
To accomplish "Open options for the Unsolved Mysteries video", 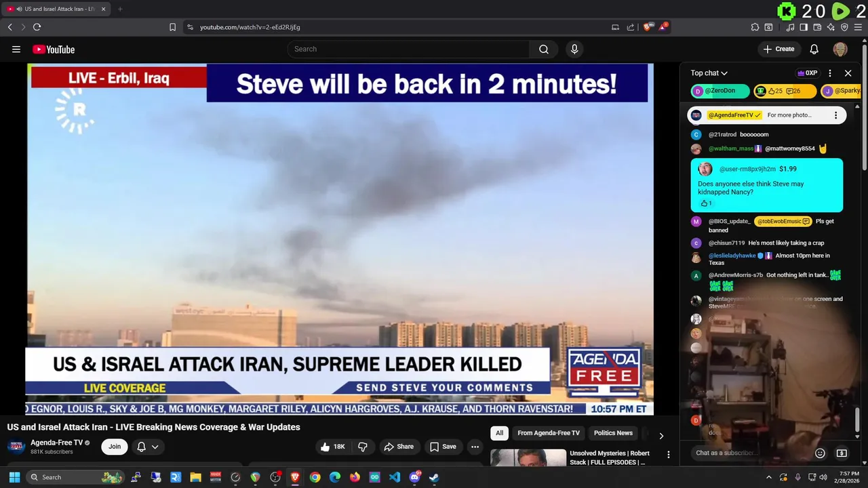I will coord(669,455).
